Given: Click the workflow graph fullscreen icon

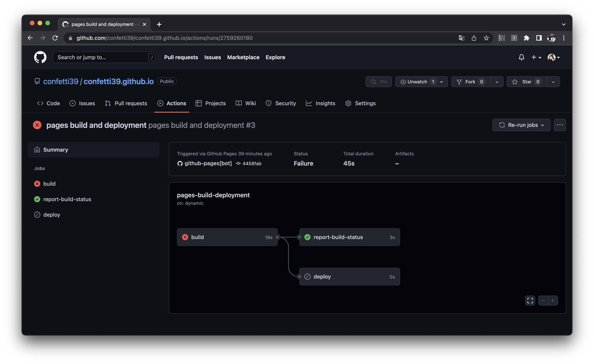Looking at the screenshot, I should [530, 300].
